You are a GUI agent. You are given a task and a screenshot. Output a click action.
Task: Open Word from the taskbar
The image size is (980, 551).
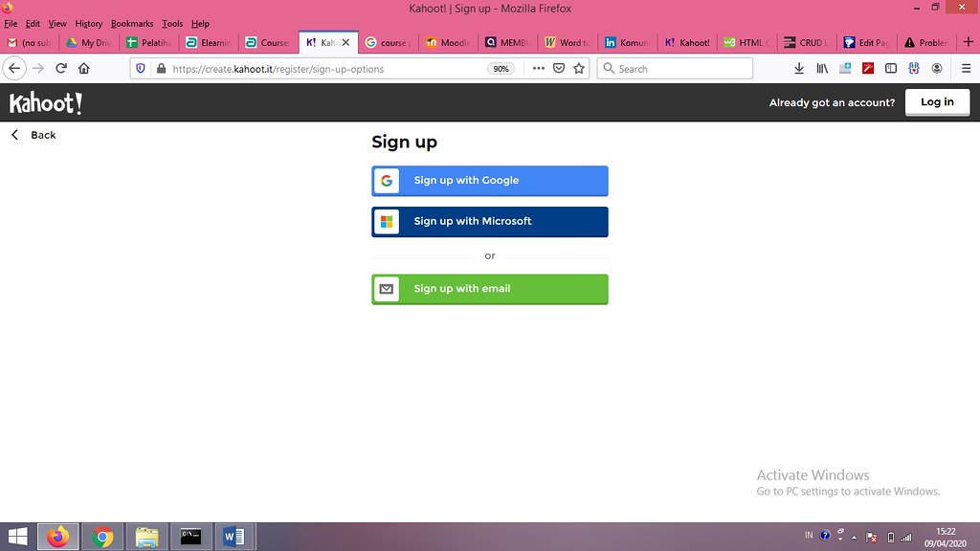234,537
